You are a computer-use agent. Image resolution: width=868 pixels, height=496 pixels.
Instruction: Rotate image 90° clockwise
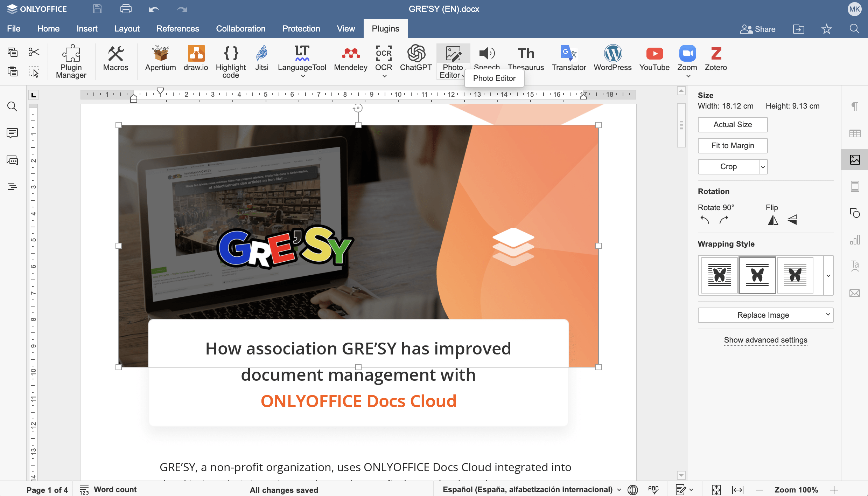tap(724, 220)
